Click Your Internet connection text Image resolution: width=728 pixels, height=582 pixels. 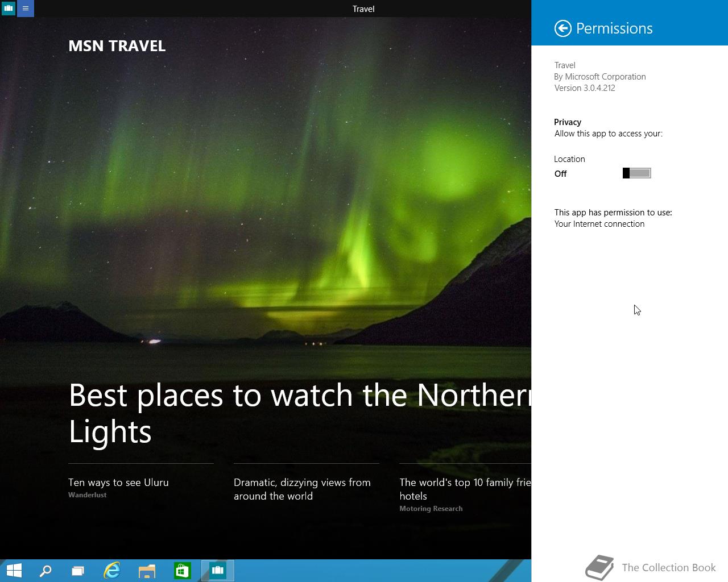click(x=599, y=224)
